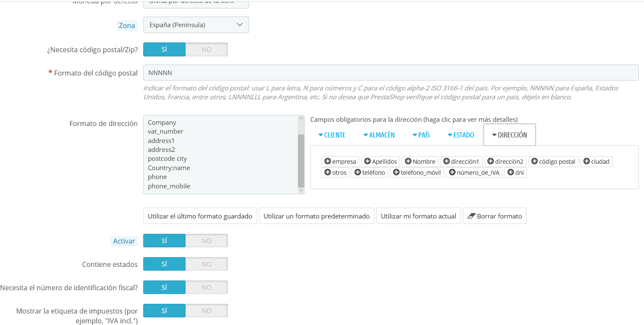Add the empresa field plus icon

point(328,161)
